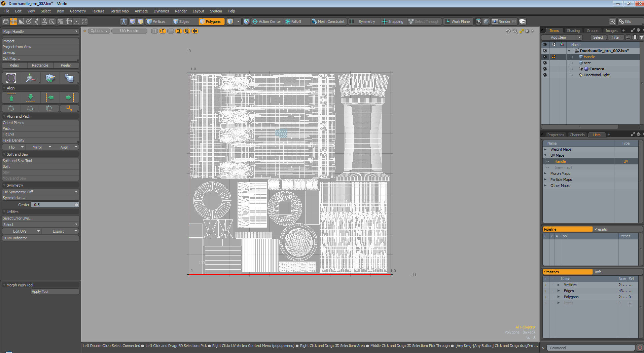Screen dimensions: 644x353
Task: Switch to the Shading tab
Action: coord(573,31)
